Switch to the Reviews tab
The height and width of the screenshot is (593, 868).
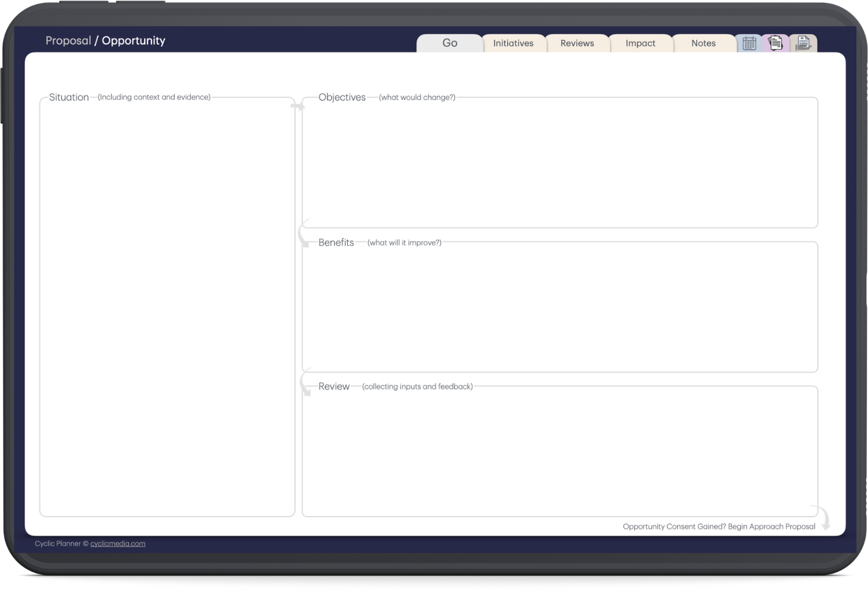pos(577,43)
